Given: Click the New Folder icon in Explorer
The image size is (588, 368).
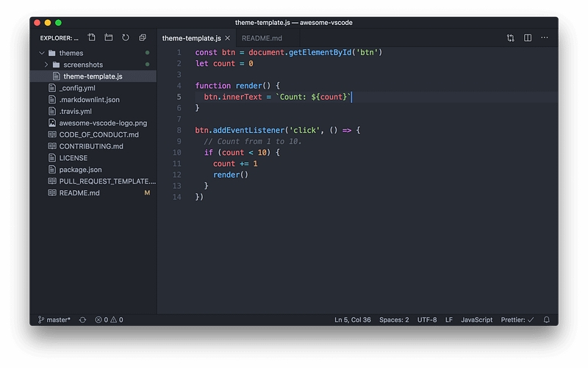Looking at the screenshot, I should pos(109,37).
